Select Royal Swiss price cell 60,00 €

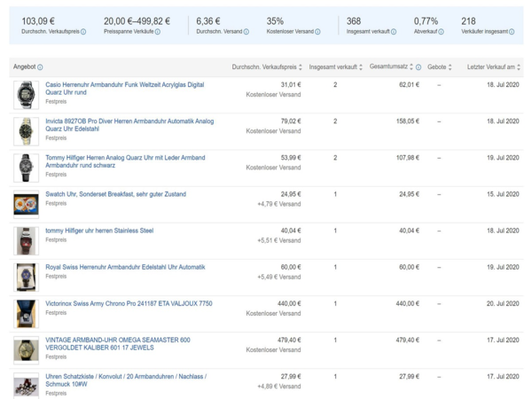coord(291,267)
